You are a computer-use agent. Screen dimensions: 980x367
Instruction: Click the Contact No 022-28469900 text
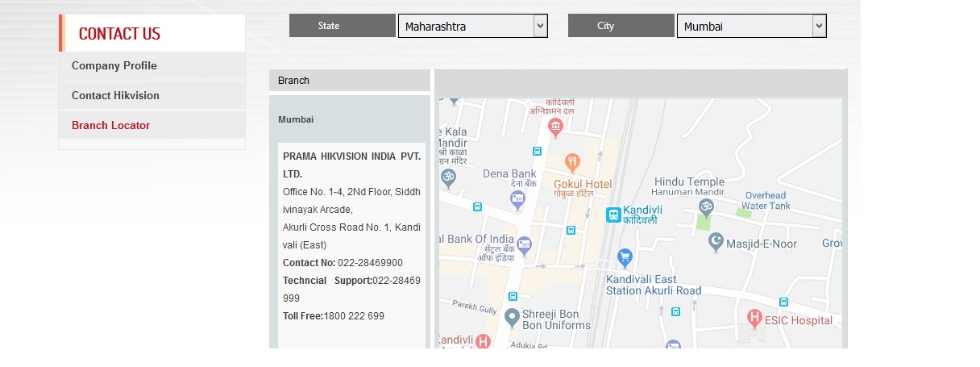coord(343,263)
